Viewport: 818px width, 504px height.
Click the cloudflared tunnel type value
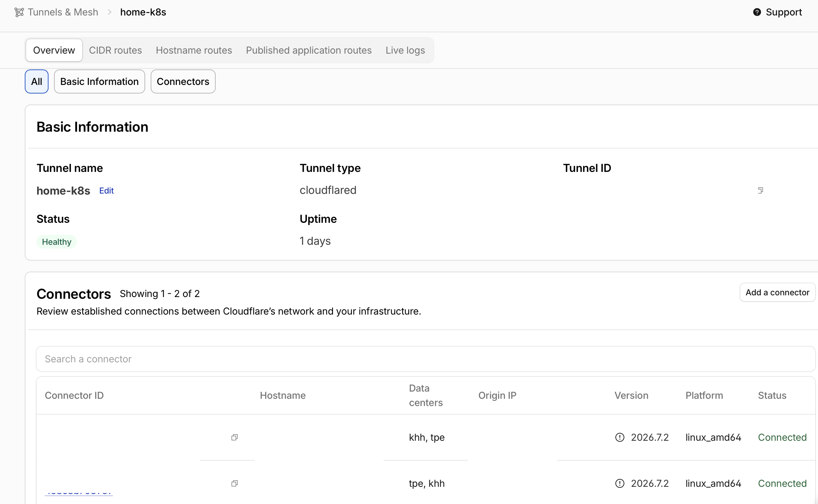coord(328,190)
